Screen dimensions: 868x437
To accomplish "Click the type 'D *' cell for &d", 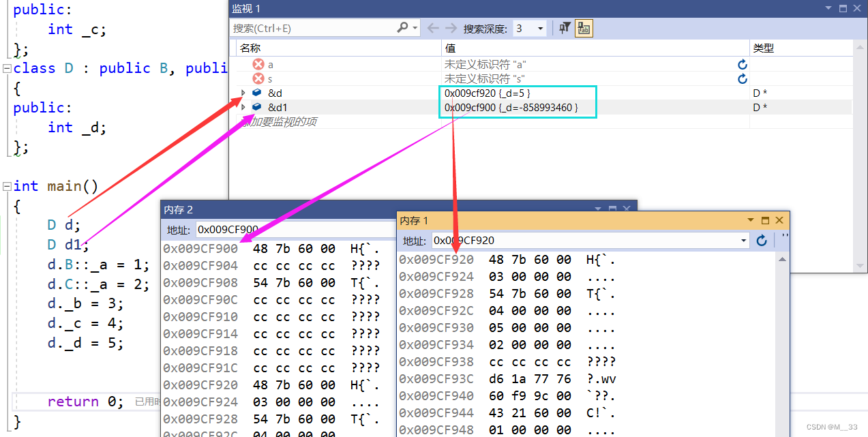I will point(760,93).
